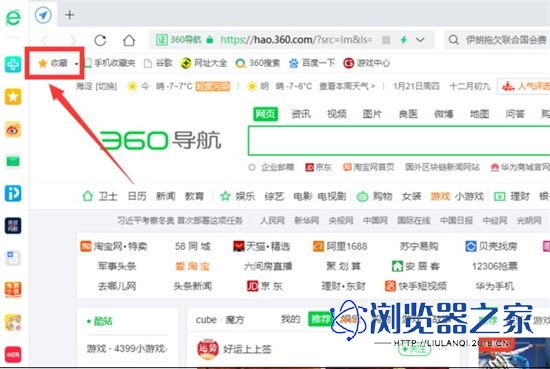Open 淘宝网首页 quick link
Screen dimensions: 550x369
[x=369, y=167]
